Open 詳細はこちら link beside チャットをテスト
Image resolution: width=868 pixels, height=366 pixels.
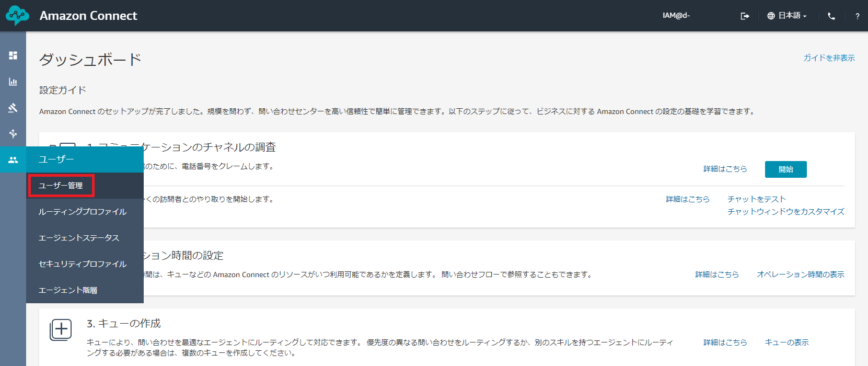pyautogui.click(x=688, y=199)
